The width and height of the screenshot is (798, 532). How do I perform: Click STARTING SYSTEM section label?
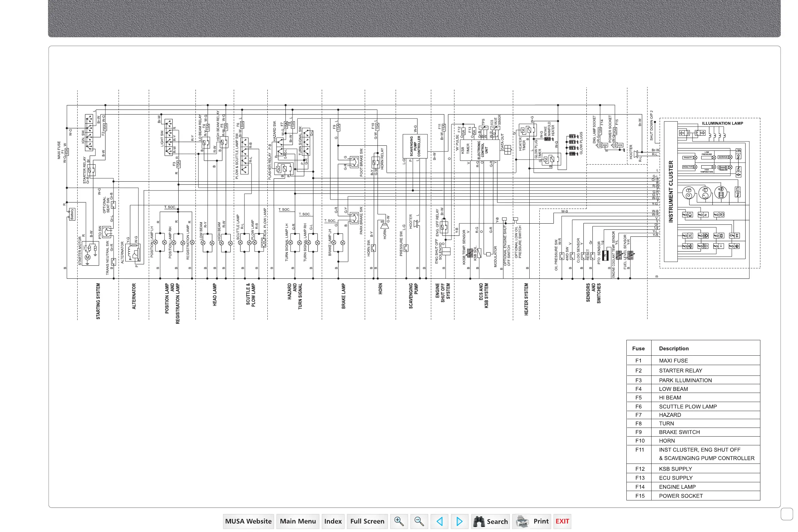[98, 301]
